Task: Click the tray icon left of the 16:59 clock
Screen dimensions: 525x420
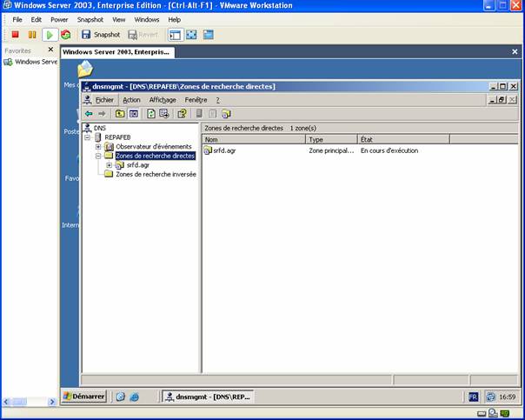Action: click(x=490, y=397)
